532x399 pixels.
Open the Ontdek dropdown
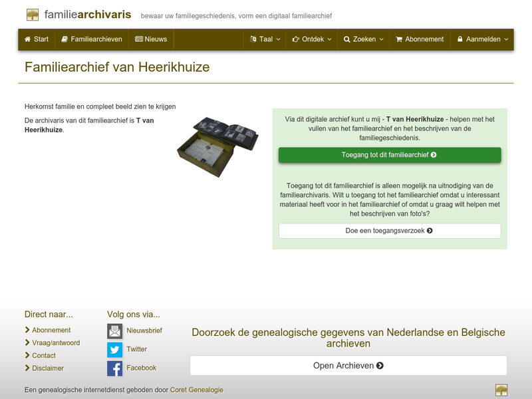311,39
